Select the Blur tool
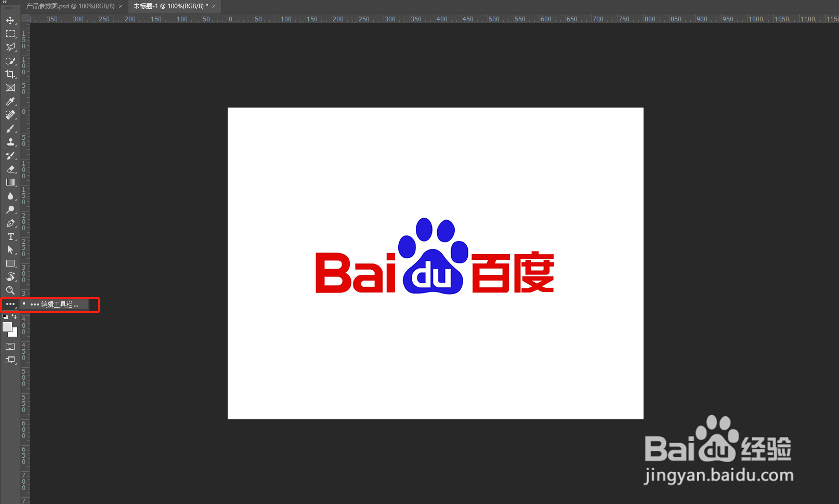 [10, 196]
